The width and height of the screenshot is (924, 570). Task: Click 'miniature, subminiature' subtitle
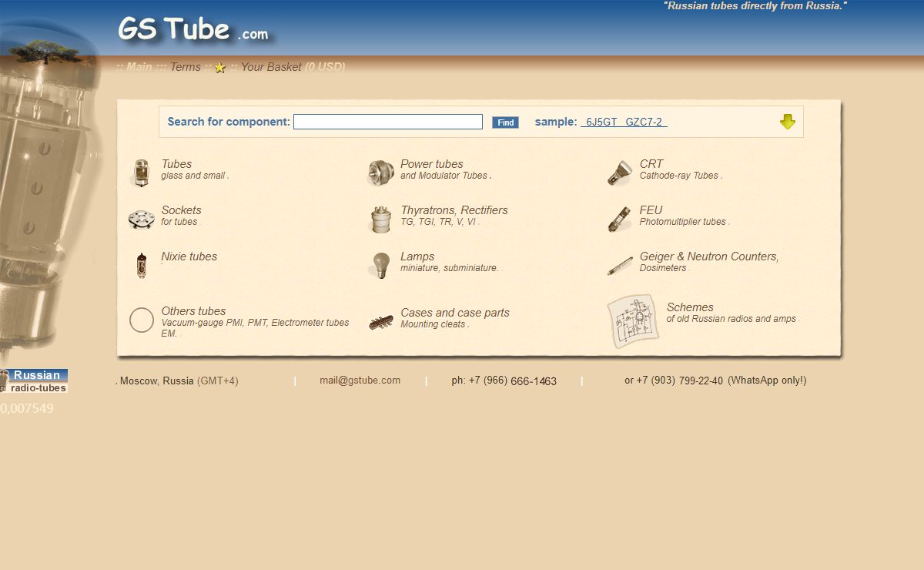tap(449, 268)
